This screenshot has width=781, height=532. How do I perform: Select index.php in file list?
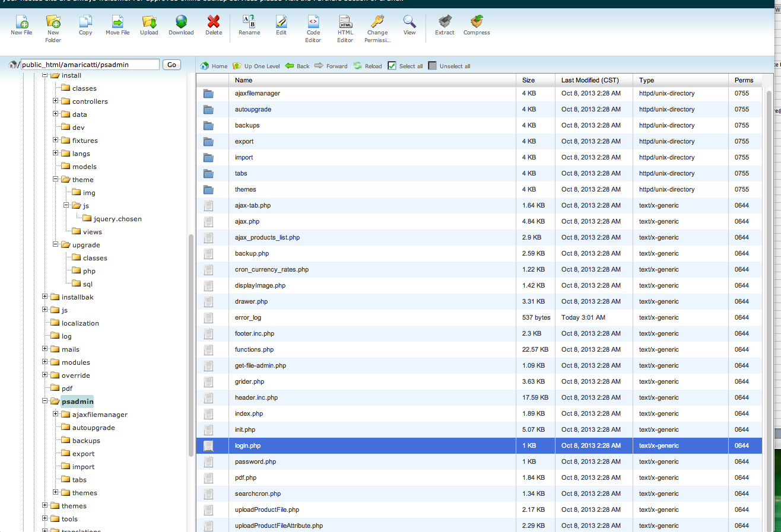(479, 413)
